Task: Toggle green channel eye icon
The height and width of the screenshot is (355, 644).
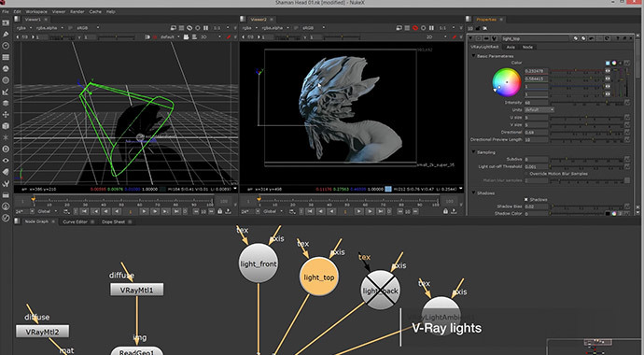Action: tap(608, 78)
